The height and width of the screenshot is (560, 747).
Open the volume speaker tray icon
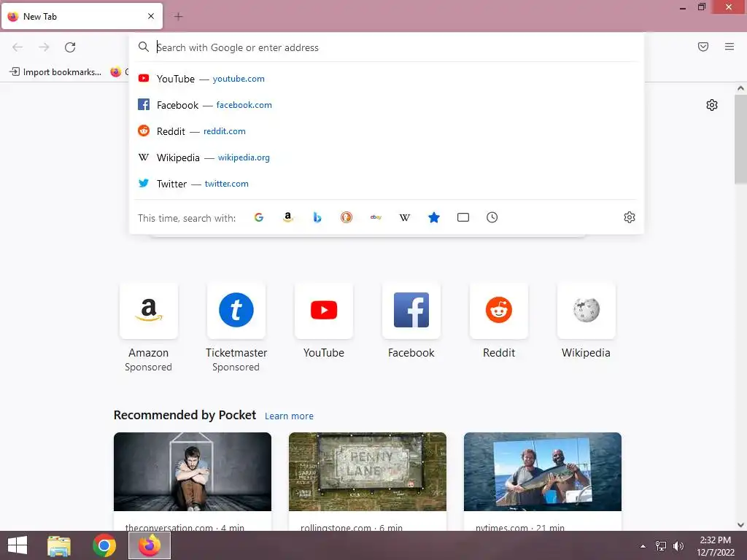pyautogui.click(x=678, y=546)
